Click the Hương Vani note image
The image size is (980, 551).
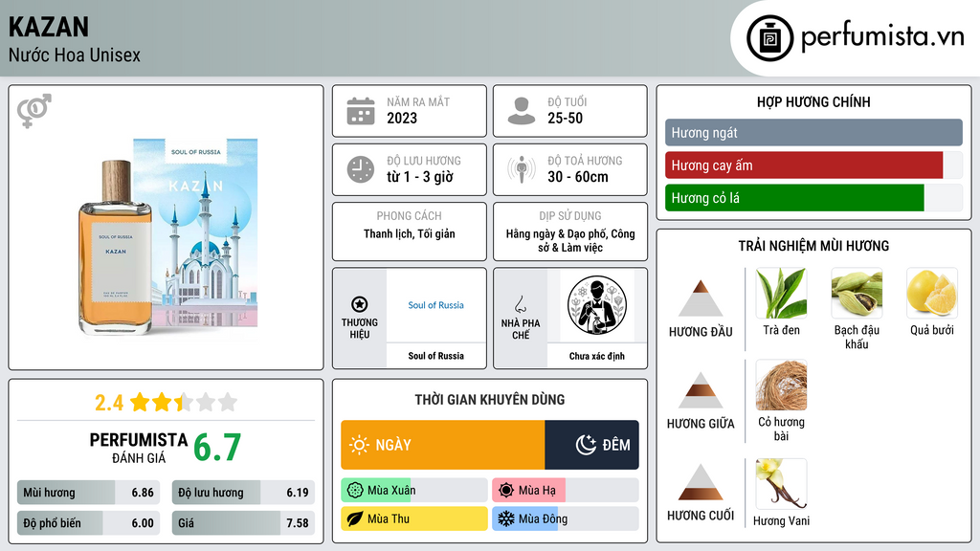tap(781, 483)
